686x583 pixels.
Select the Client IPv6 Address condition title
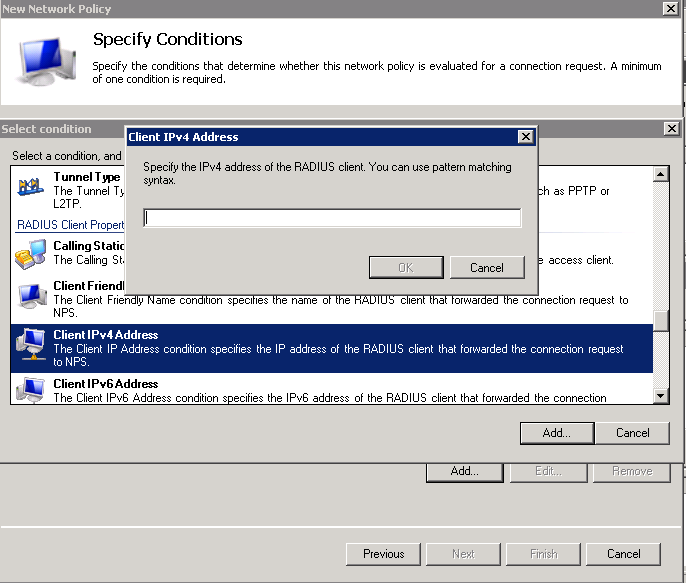click(105, 384)
